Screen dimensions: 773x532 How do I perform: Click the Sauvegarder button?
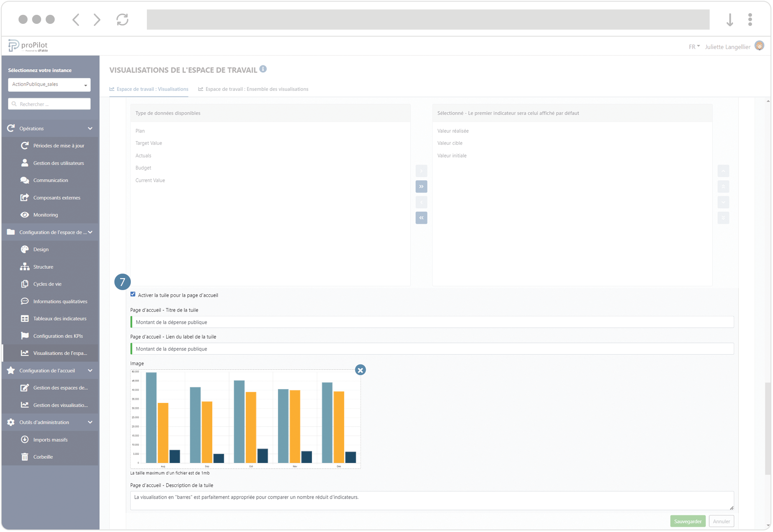(x=687, y=521)
